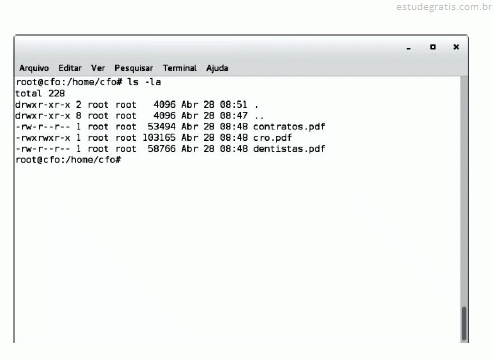The width and height of the screenshot is (493, 360).
Task: Click the vertical scrollbar thumb
Action: [464, 323]
